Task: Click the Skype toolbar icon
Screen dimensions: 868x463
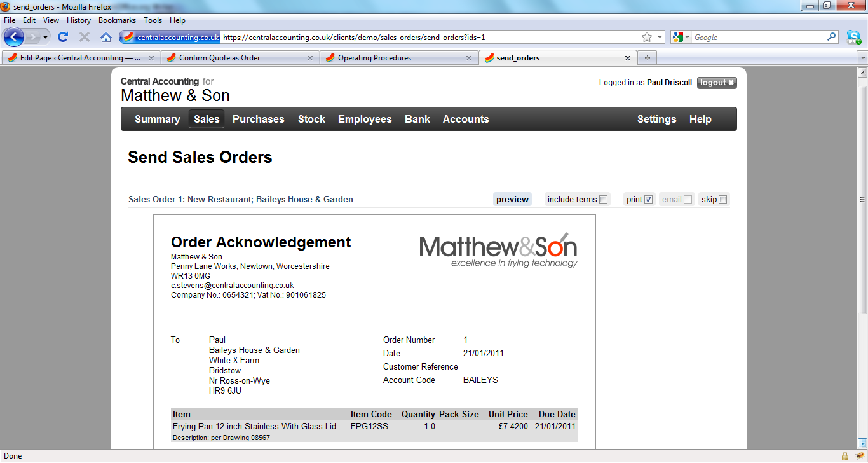Action: tap(853, 37)
